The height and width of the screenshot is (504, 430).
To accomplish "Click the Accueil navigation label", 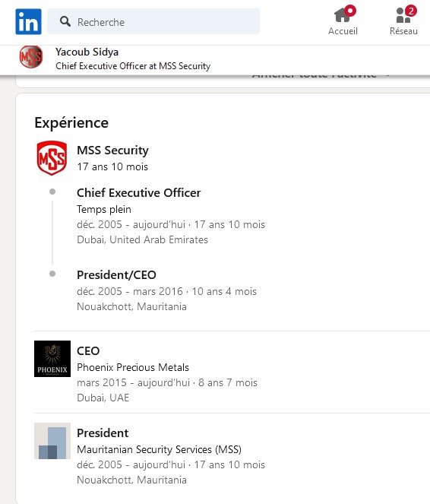I will pyautogui.click(x=343, y=31).
